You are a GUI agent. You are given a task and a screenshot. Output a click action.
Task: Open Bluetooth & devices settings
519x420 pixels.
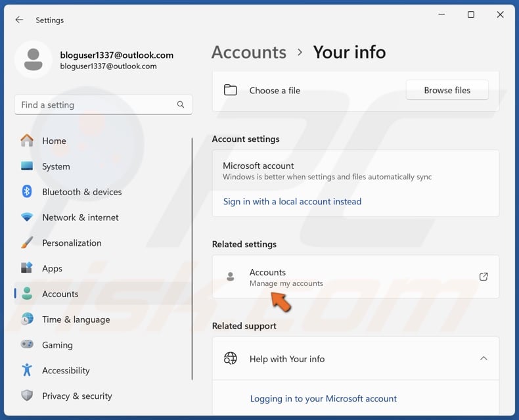coord(103,192)
